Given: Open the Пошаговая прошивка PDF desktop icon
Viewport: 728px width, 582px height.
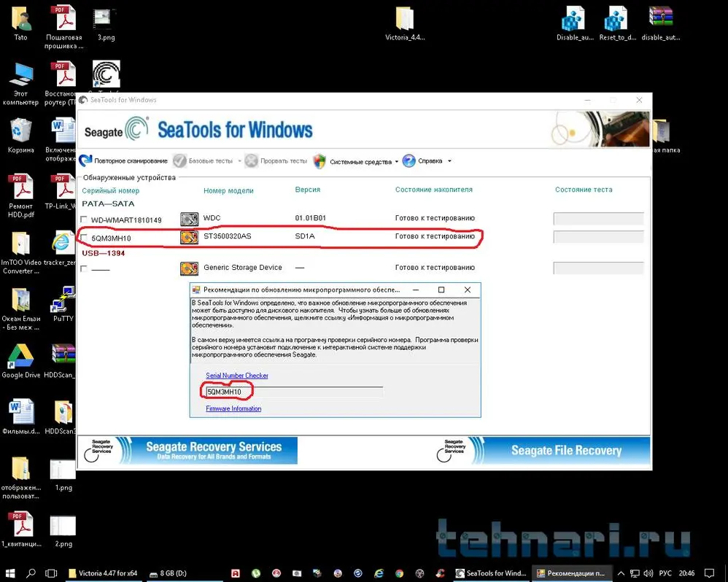Looking at the screenshot, I should tap(64, 27).
